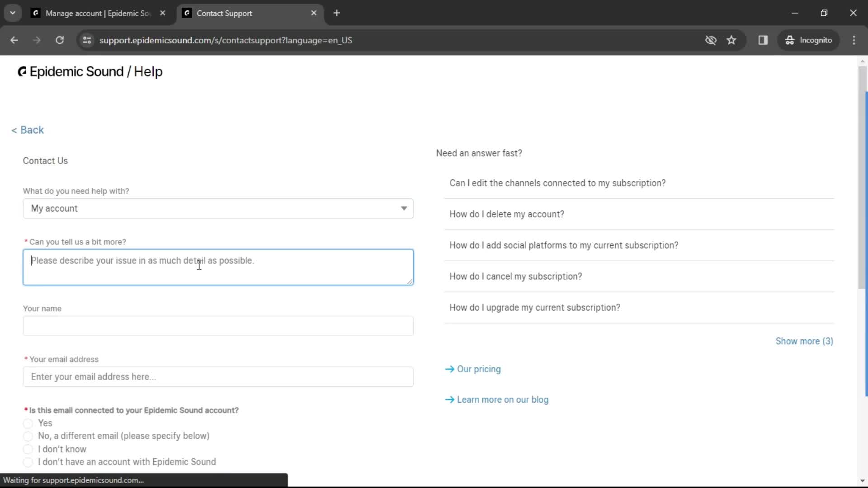The height and width of the screenshot is (488, 868).
Task: Select the Contact Support tab
Action: click(x=250, y=13)
